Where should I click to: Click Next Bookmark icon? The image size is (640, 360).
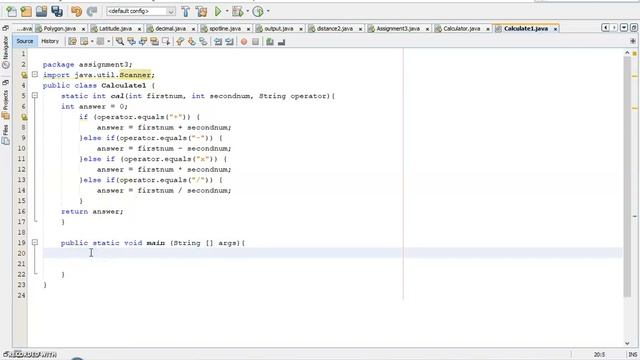coord(191,42)
